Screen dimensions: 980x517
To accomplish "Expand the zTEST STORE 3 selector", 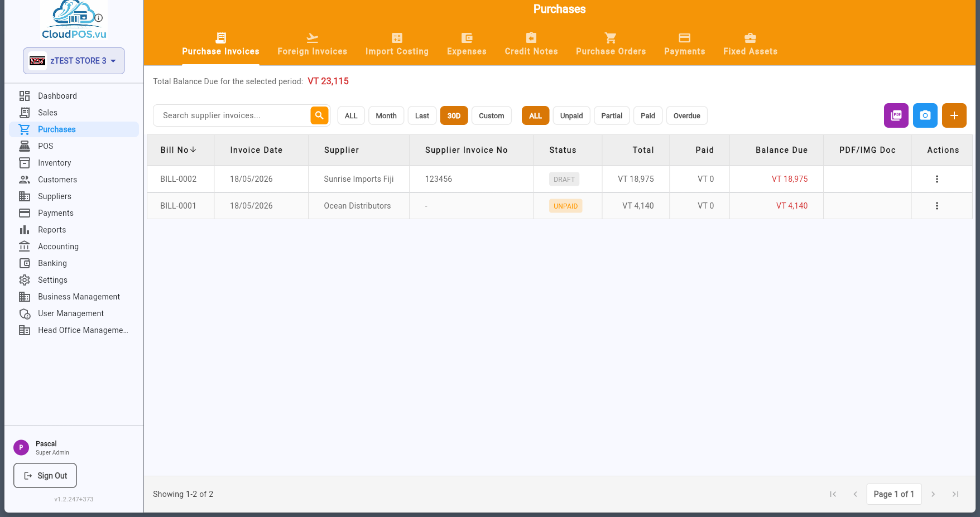I will pyautogui.click(x=74, y=61).
